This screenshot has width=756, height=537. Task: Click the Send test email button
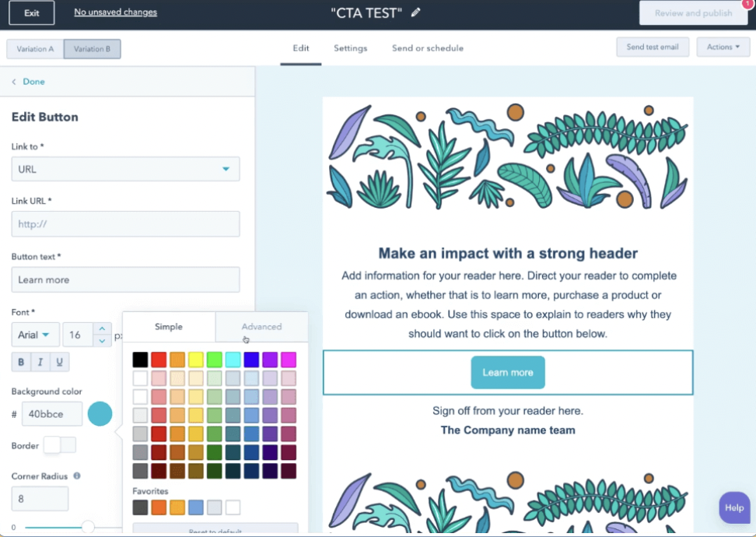coord(653,47)
